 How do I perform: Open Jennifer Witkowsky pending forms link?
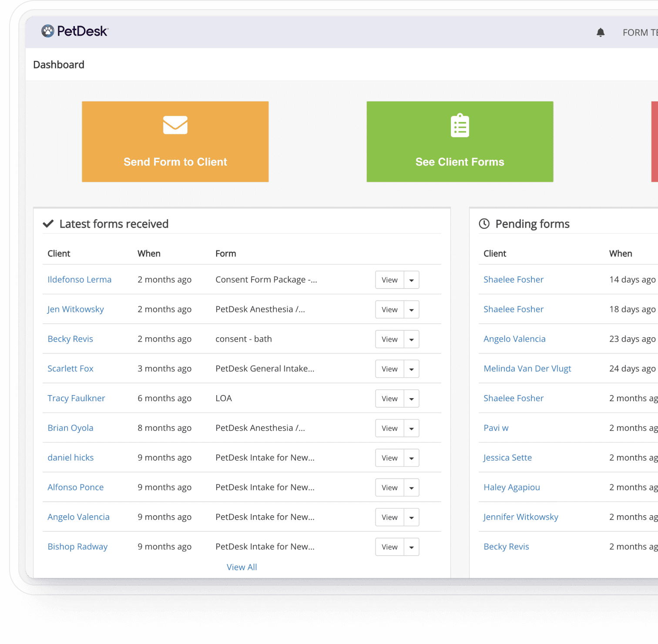click(521, 517)
